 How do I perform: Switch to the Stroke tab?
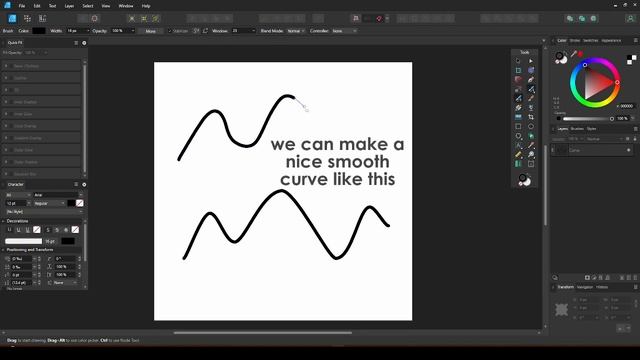pyautogui.click(x=575, y=40)
